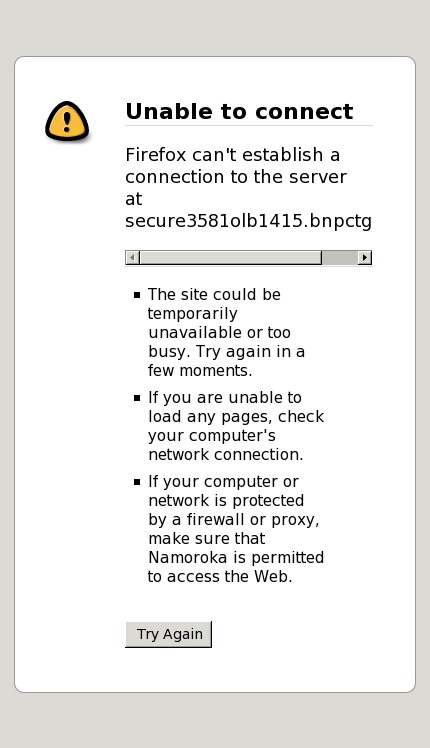Click the Try Again button
This screenshot has height=748, width=430.
[x=168, y=634]
